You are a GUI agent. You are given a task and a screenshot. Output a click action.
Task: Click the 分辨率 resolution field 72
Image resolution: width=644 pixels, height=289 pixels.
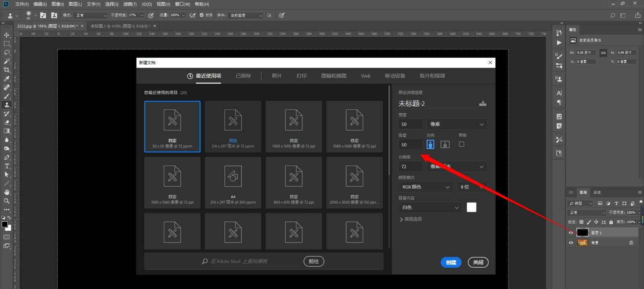(411, 166)
